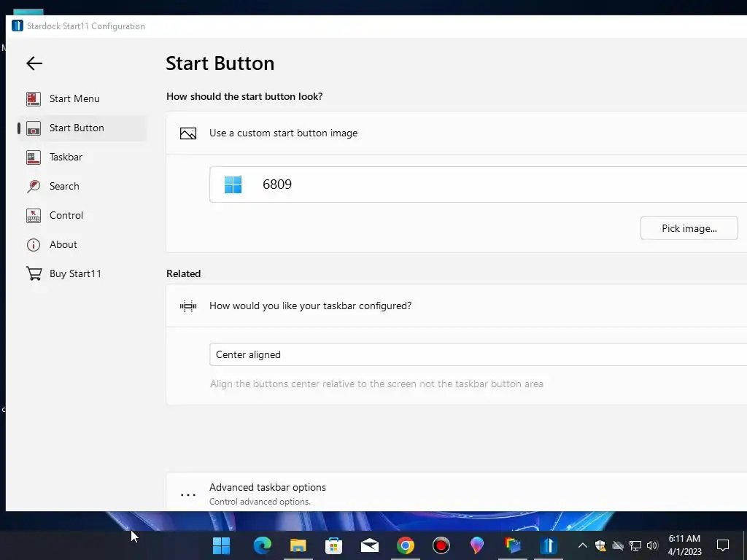747x560 pixels.
Task: Open File Explorer from the taskbar
Action: (x=298, y=545)
